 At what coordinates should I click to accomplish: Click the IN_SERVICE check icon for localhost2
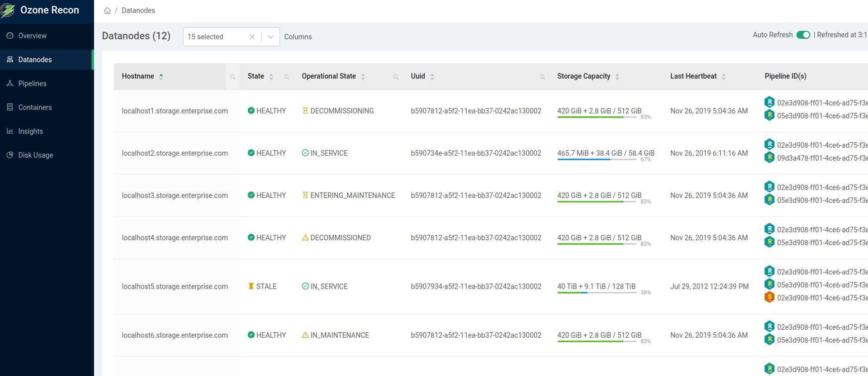[305, 153]
